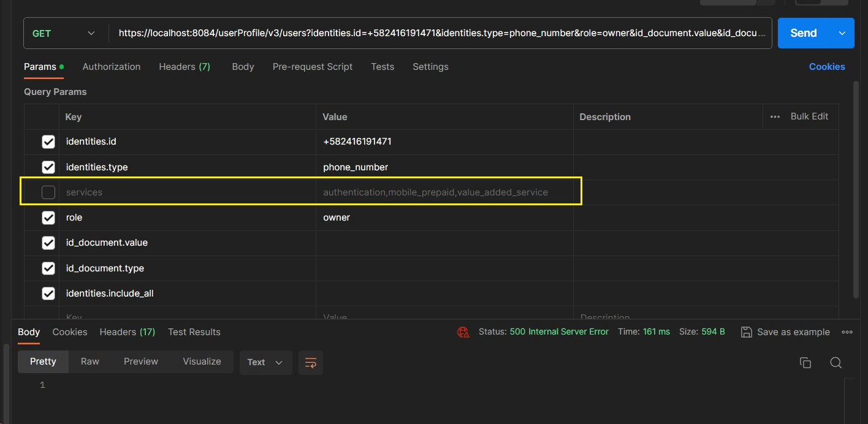The width and height of the screenshot is (868, 424).
Task: Uncheck the identities.id parameter checkbox
Action: [48, 142]
